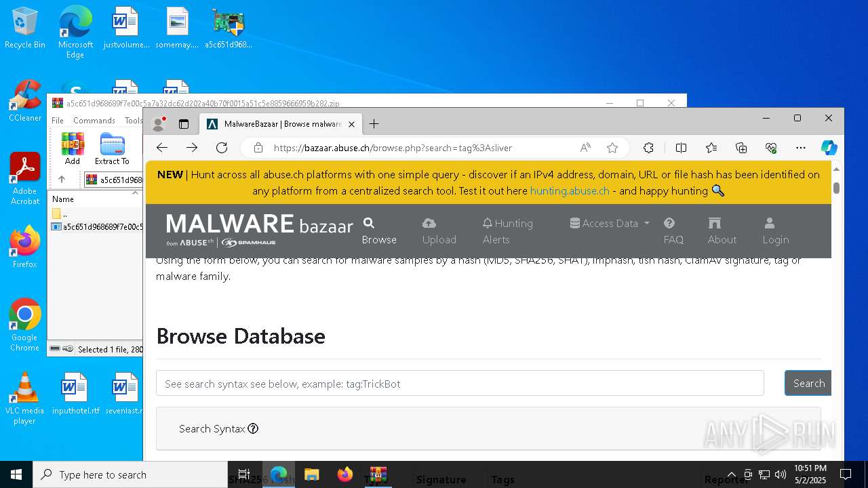Open Edge Extensions puzzle icon
Viewport: 868px width, 488px height.
[649, 148]
